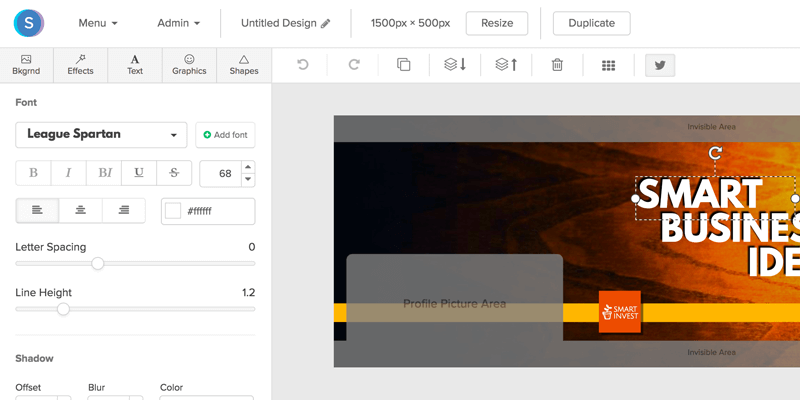Screen dimensions: 800x400
Task: Bring layer forward with layers-up icon
Action: pyautogui.click(x=507, y=65)
